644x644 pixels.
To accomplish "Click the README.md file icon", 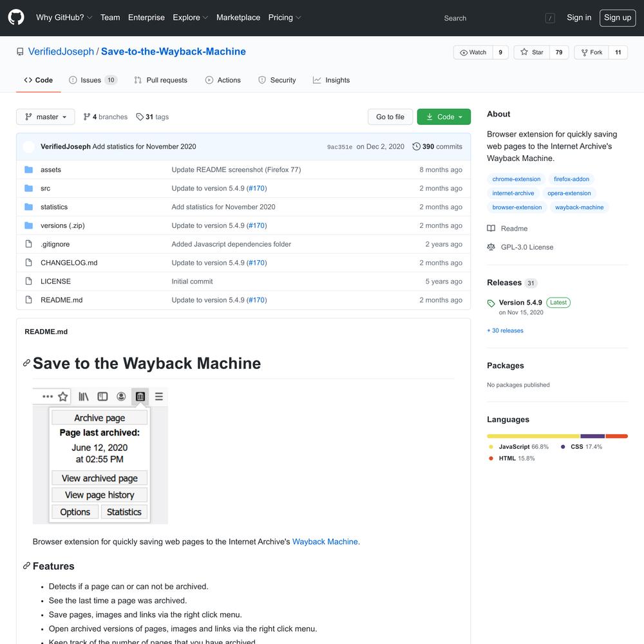I will point(28,300).
